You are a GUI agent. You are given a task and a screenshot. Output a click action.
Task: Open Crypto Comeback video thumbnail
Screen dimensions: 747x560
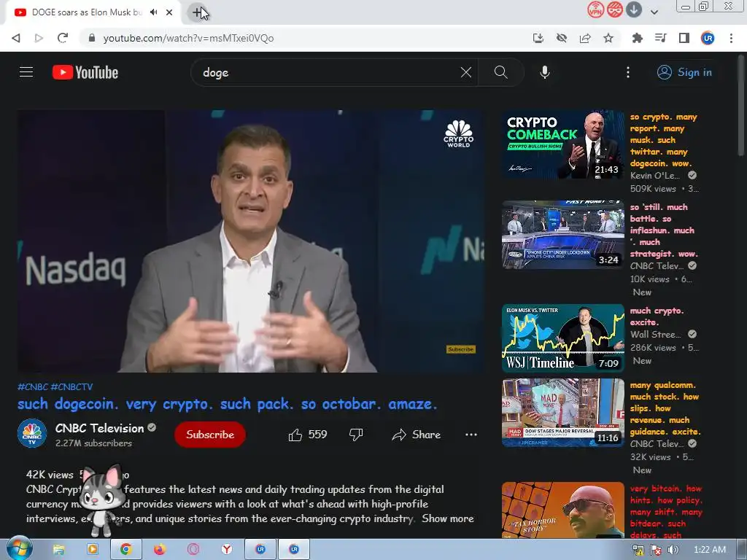562,145
